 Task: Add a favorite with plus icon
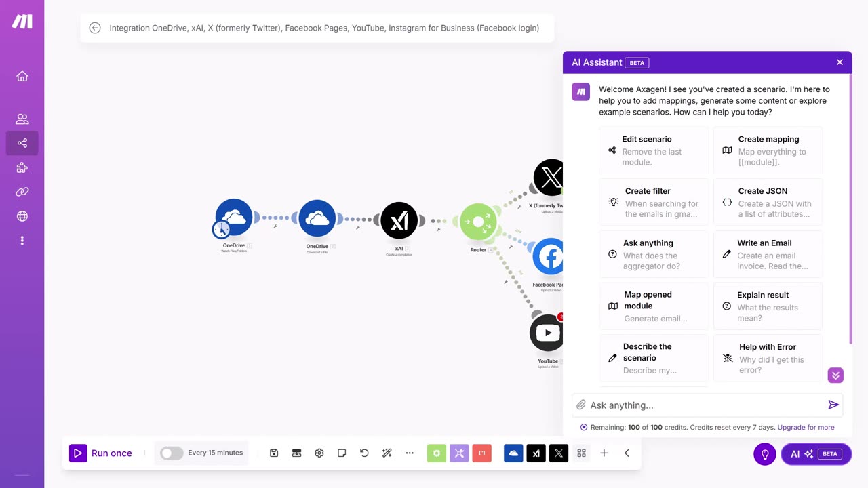point(604,453)
